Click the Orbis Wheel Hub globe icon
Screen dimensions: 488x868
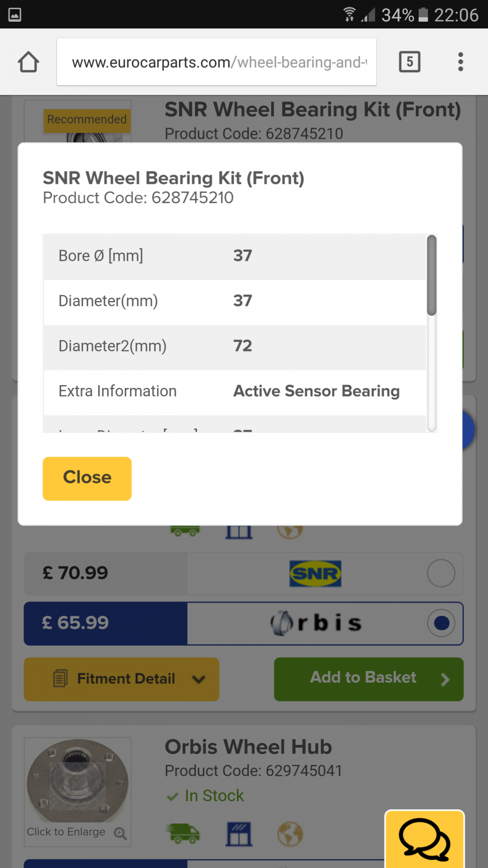[x=290, y=834]
